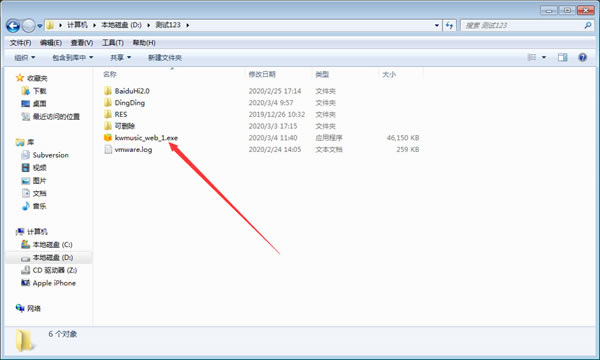
Task: Open 下载 in the favorites list
Action: pos(39,91)
